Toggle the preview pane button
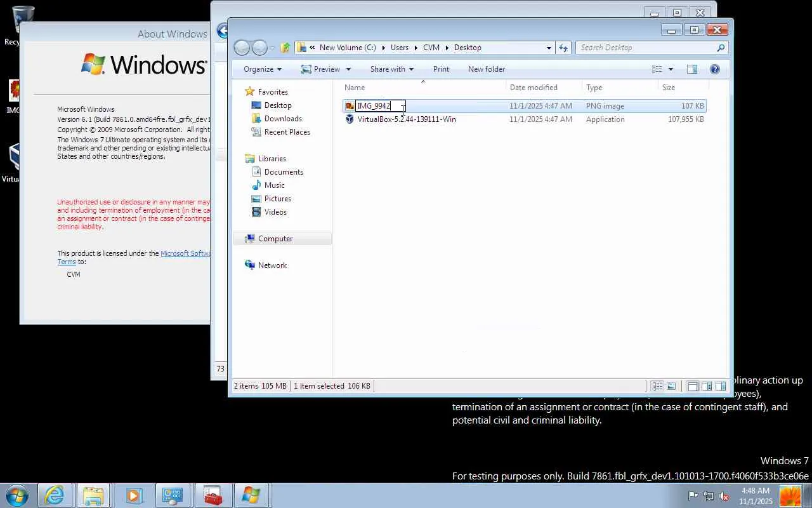 pyautogui.click(x=692, y=69)
